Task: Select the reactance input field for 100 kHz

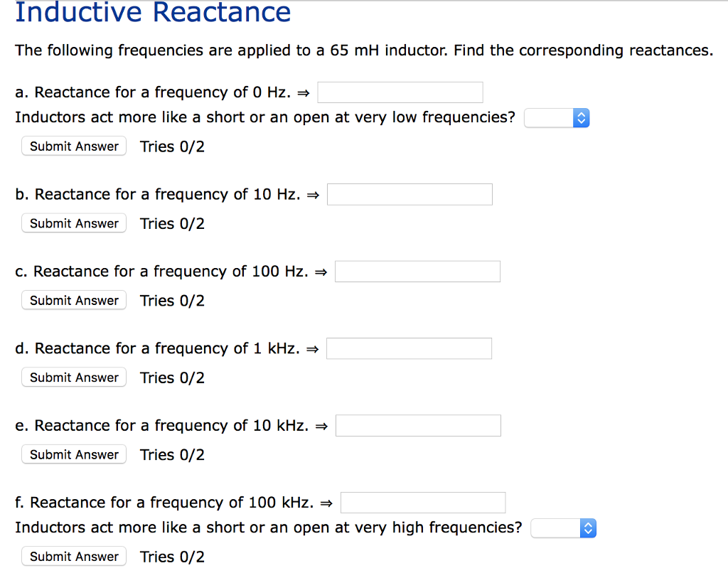Action: (x=423, y=502)
